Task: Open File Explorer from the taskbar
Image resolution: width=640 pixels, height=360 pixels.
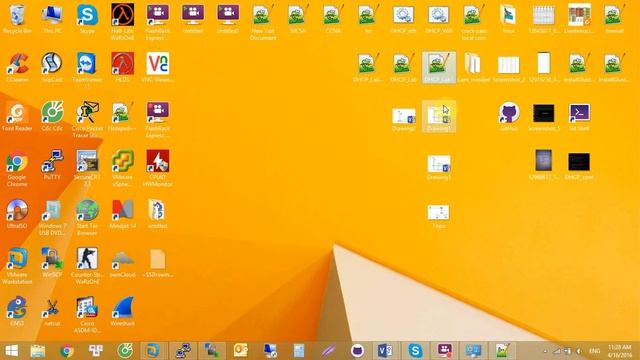Action: pyautogui.click(x=38, y=351)
